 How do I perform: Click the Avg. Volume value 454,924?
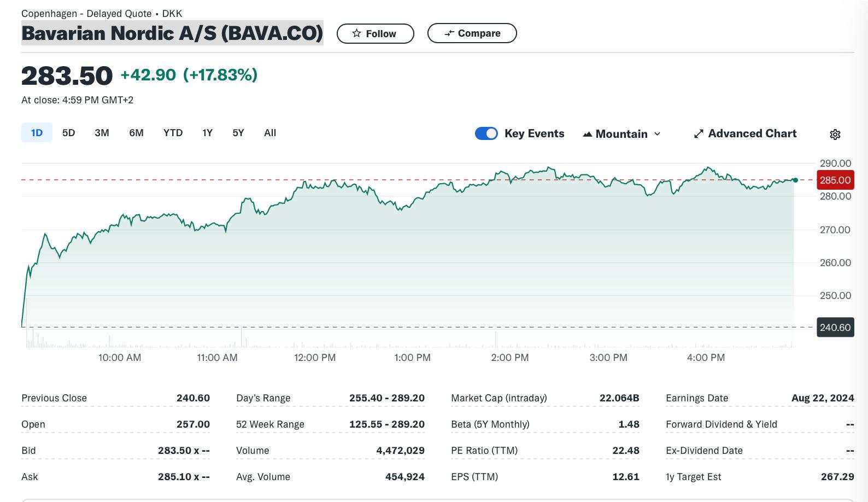pos(405,477)
